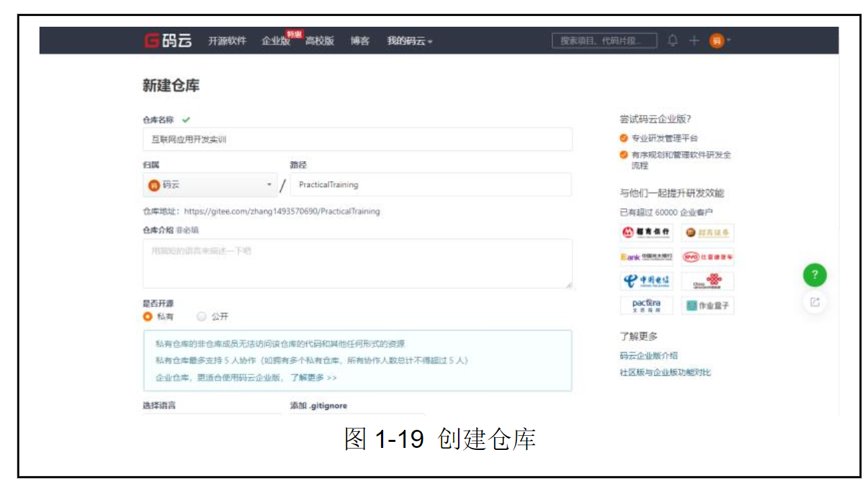The width and height of the screenshot is (868, 486).
Task: Click the 作业盒子 logo
Action: 708,306
